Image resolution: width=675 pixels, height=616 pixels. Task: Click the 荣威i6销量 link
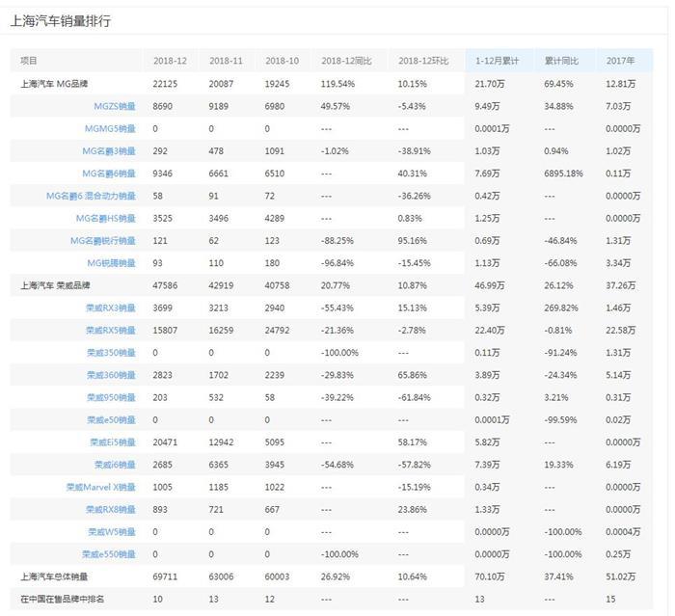click(x=115, y=465)
